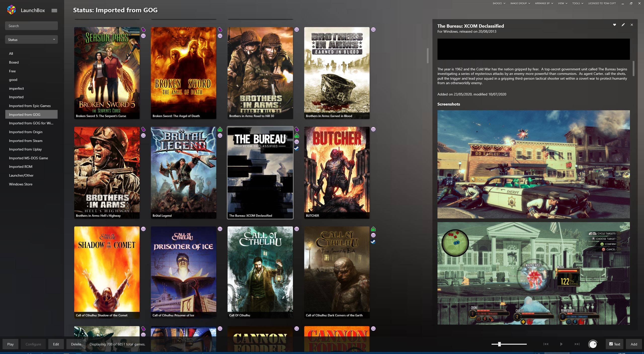Select the Brütal Legend game cover
This screenshot has width=644, height=354.
[x=183, y=173]
